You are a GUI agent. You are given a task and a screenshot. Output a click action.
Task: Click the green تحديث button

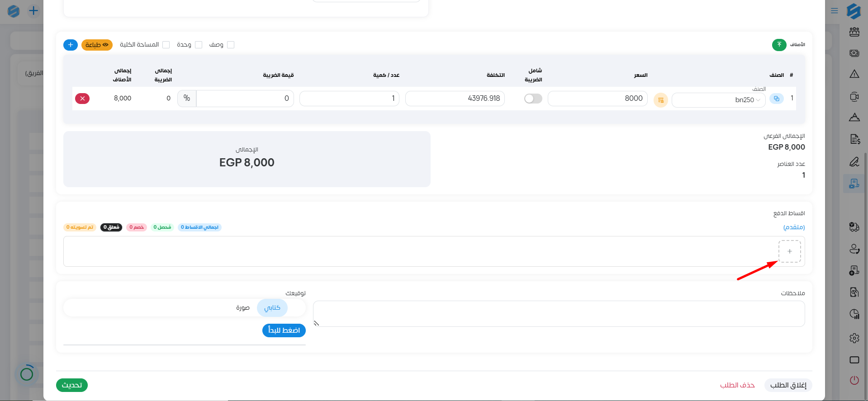[x=72, y=385]
